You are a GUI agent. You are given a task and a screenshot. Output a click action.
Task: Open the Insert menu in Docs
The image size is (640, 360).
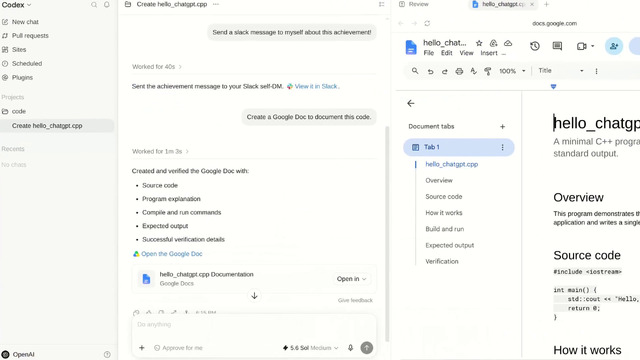click(489, 53)
